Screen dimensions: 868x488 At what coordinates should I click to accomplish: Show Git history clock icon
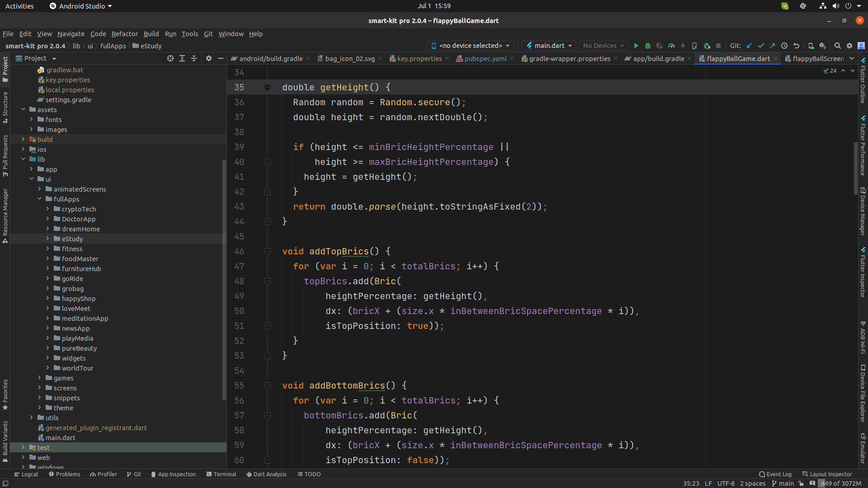784,46
